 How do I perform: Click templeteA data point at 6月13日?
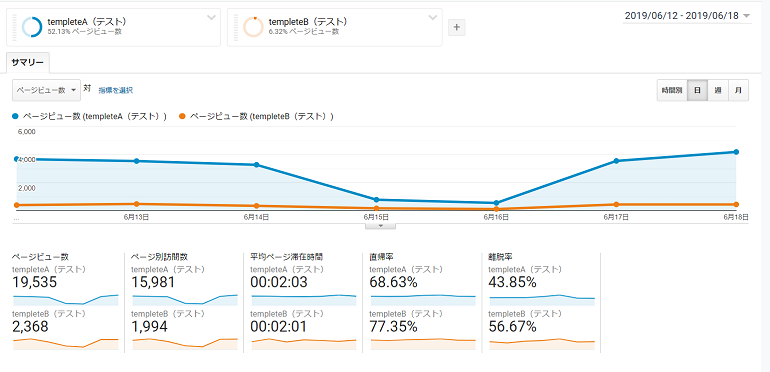(x=137, y=161)
